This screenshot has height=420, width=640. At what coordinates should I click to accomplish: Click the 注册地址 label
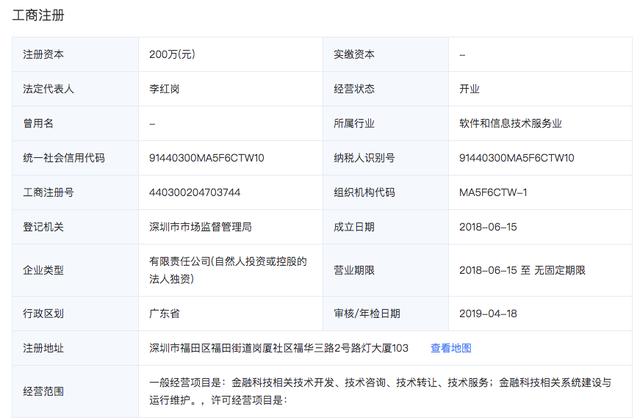tap(43, 348)
